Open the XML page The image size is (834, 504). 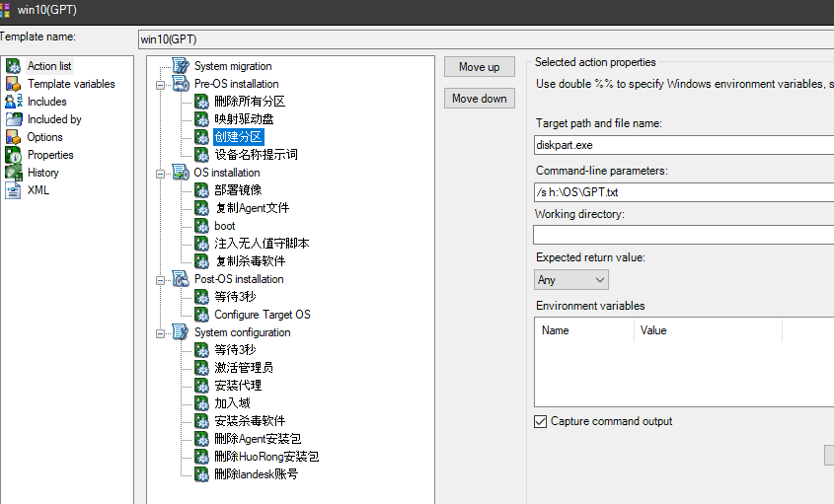coord(38,190)
